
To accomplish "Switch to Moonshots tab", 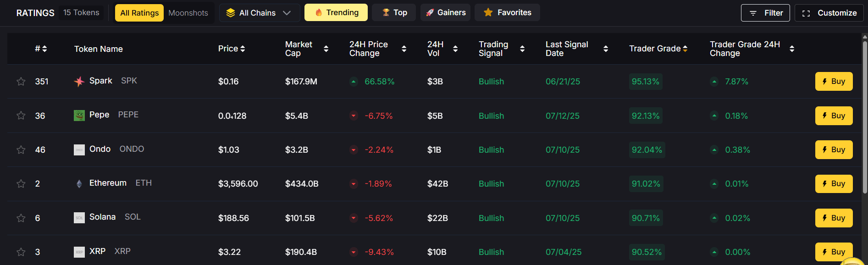I will [x=188, y=13].
